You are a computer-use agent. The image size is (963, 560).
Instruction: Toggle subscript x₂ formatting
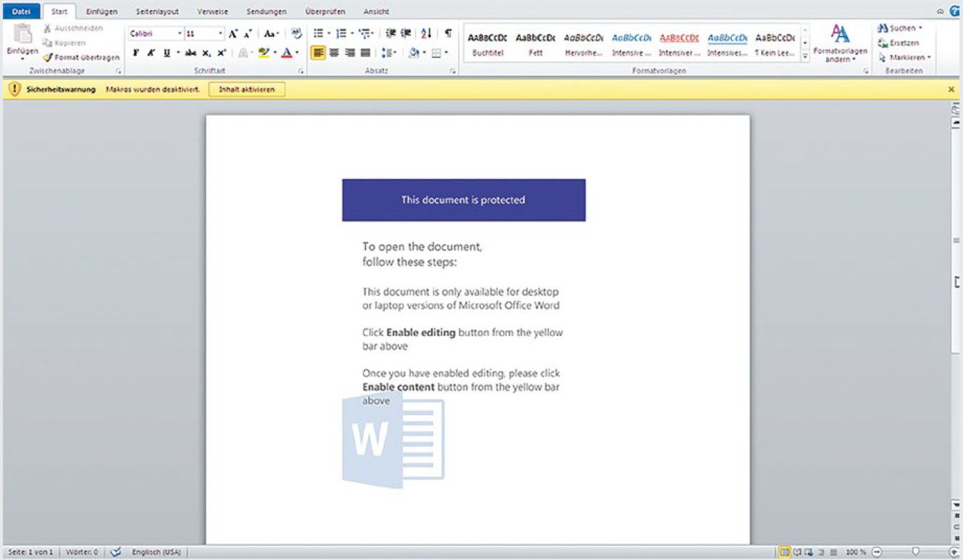click(x=206, y=53)
